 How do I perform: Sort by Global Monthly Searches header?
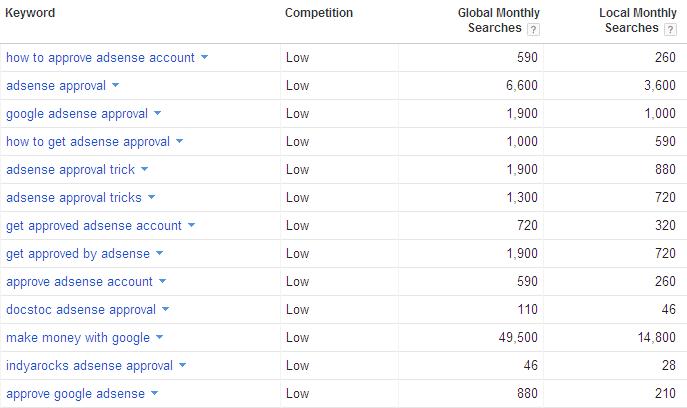[x=499, y=20]
